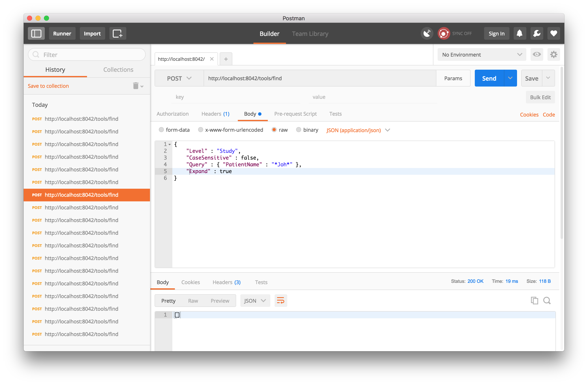Open the JSON (application/json) content type dropdown
The width and height of the screenshot is (588, 385).
pyautogui.click(x=358, y=130)
